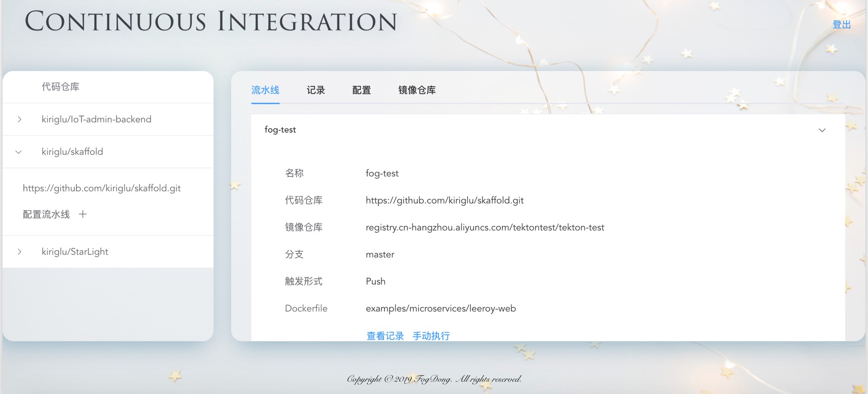This screenshot has height=394, width=868.
Task: Switch to the 镜像仓库 tab
Action: tap(417, 90)
